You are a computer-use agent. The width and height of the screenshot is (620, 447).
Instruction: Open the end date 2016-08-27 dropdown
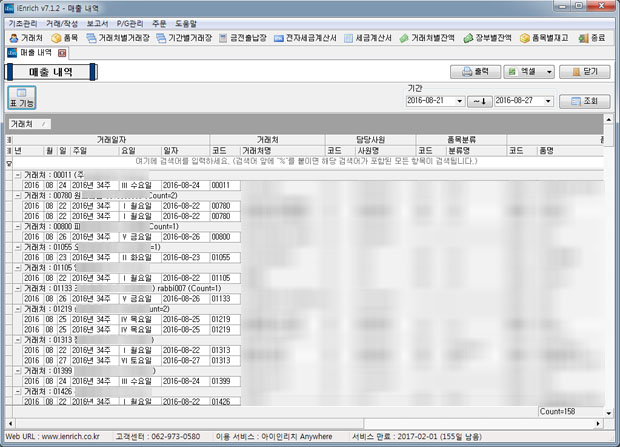pos(549,101)
